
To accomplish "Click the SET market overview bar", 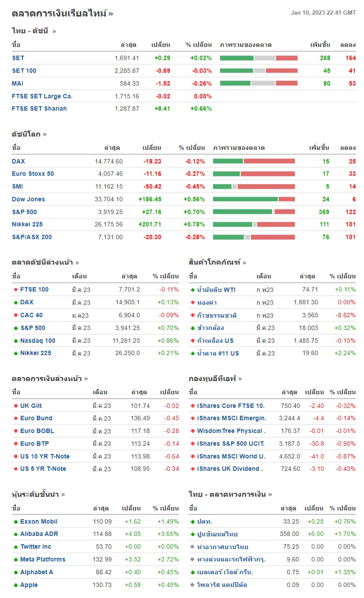I will 258,58.
